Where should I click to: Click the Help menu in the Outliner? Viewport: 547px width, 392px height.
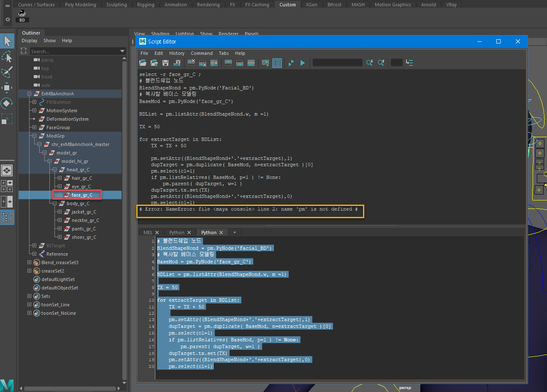pos(67,41)
